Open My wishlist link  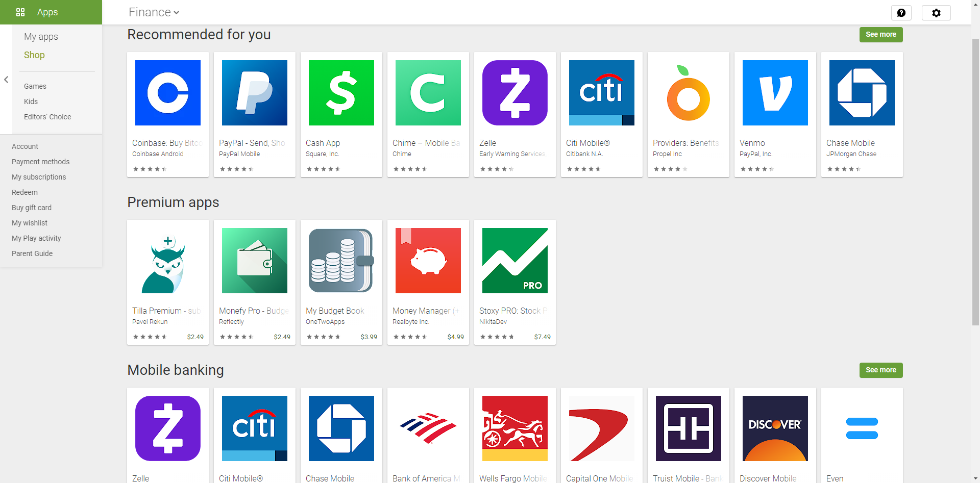29,223
